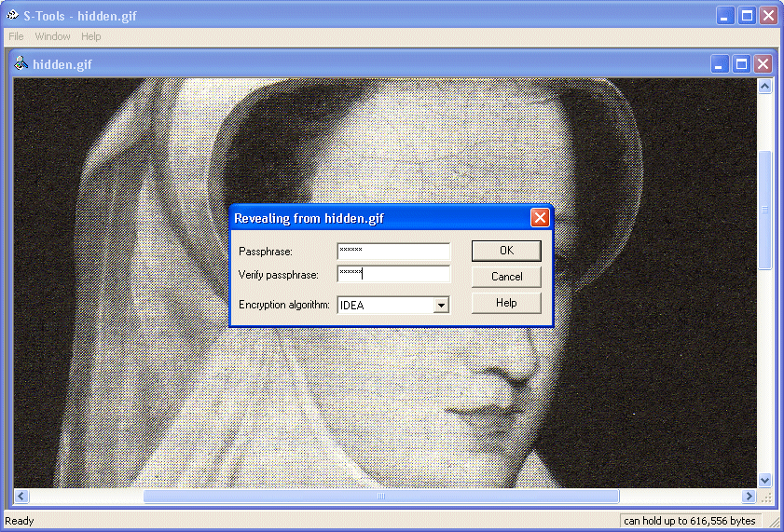Click the Verify passphrase input field
Screen dimensions: 784x532
tap(393, 274)
